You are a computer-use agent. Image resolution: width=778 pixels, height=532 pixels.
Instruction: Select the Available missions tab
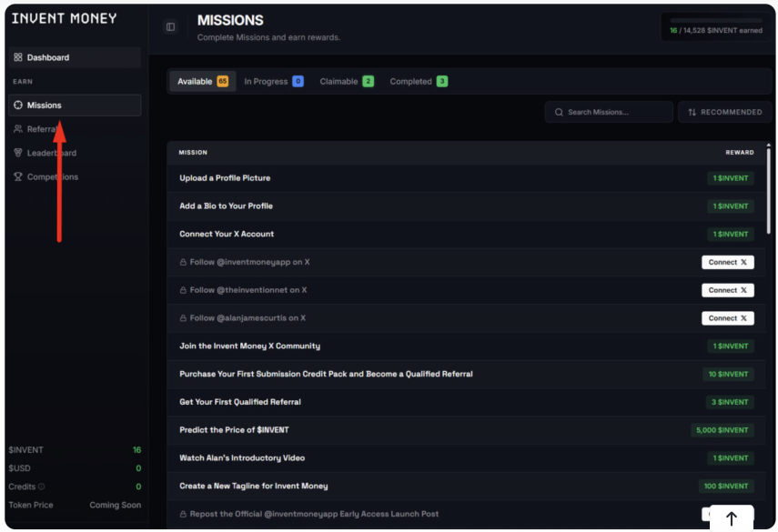[x=202, y=82]
